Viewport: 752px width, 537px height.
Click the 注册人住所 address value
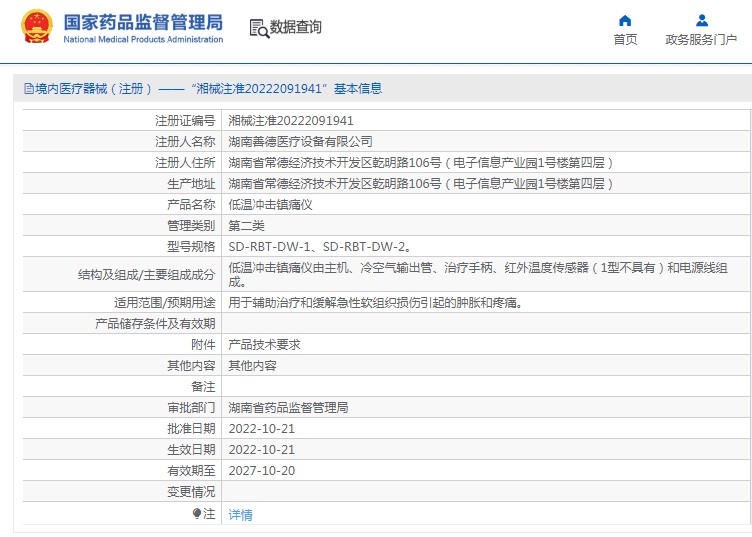pyautogui.click(x=421, y=163)
